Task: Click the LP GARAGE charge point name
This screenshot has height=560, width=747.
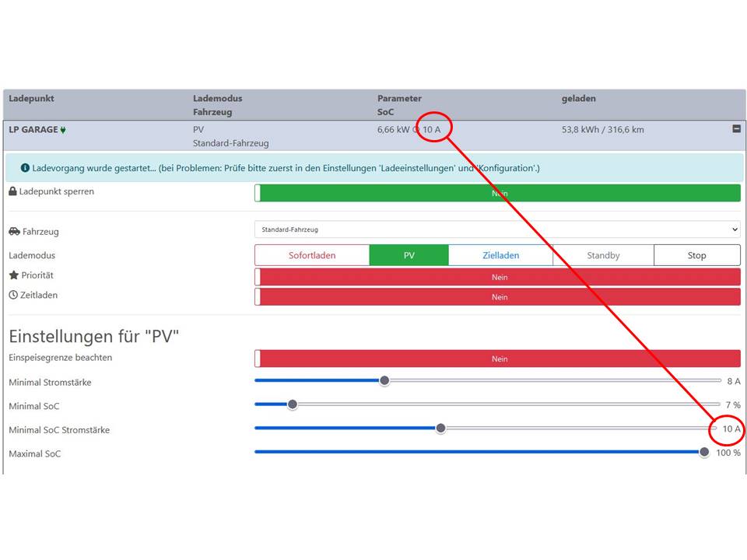Action: point(33,130)
